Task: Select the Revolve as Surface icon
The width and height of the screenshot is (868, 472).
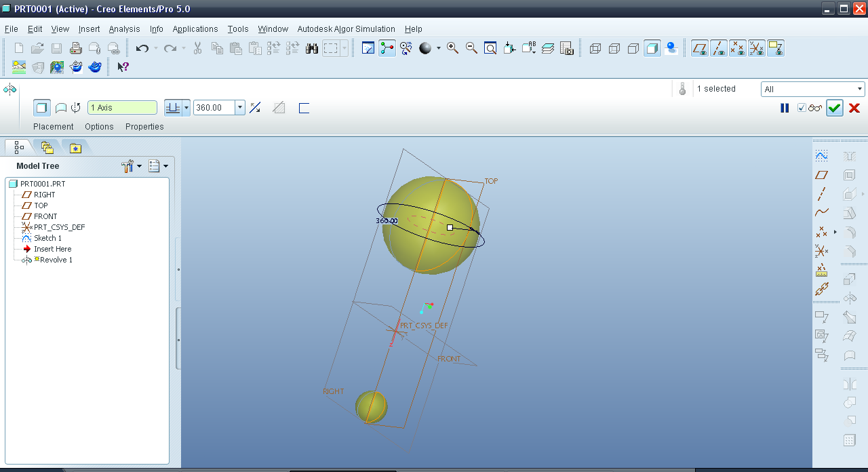Action: coord(60,108)
